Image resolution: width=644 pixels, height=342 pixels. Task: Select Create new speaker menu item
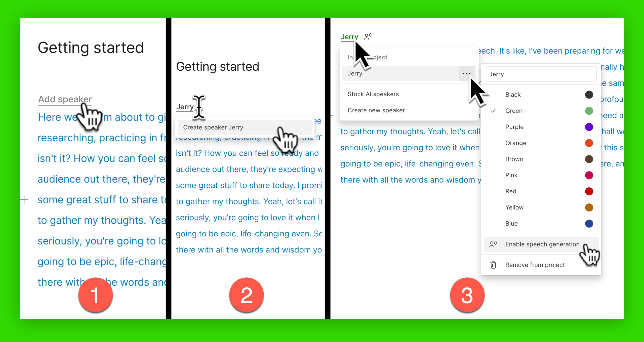[x=377, y=111]
